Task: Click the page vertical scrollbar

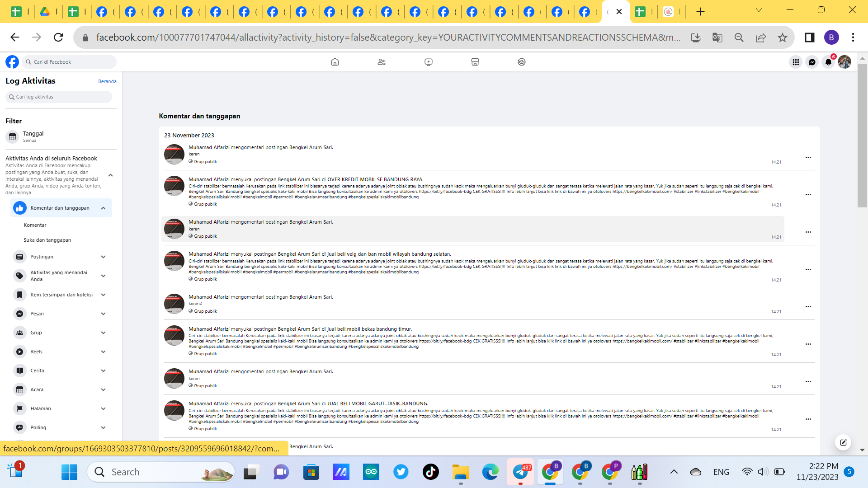Action: point(862,136)
